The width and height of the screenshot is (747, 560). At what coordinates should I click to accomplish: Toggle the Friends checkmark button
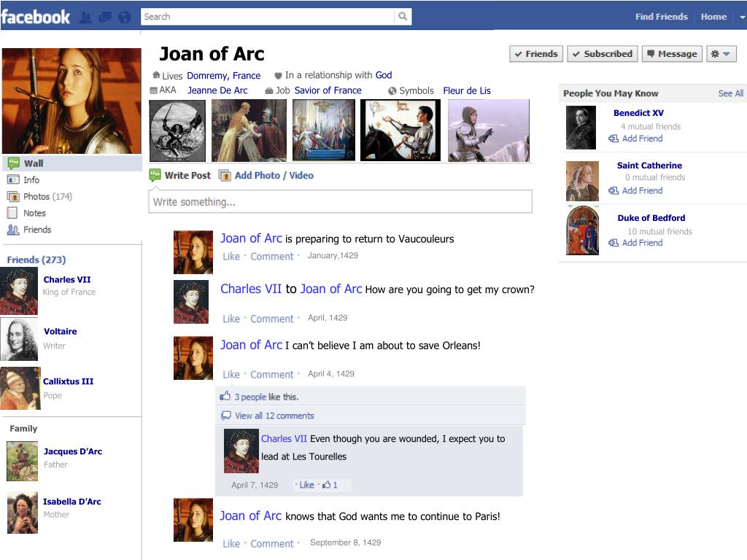coord(536,54)
